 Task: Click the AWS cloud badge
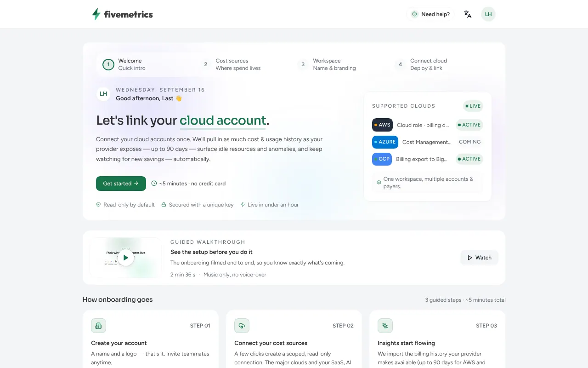pyautogui.click(x=382, y=125)
